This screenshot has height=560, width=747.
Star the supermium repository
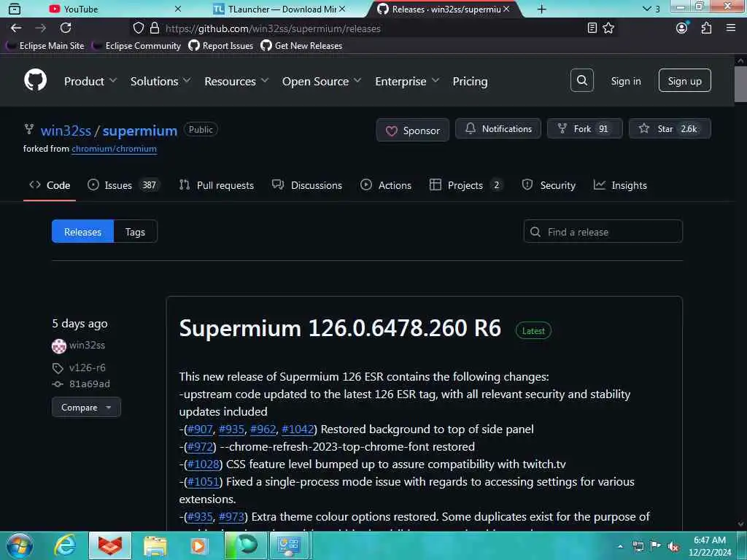pos(670,129)
